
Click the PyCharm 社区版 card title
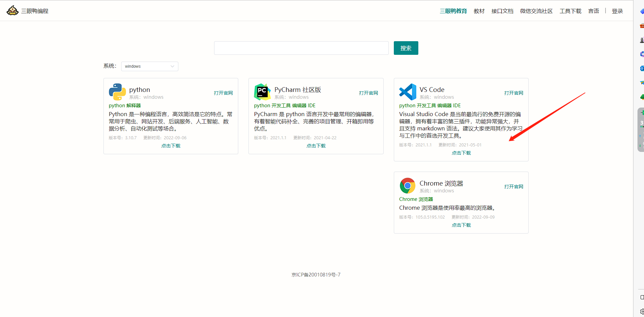(298, 90)
